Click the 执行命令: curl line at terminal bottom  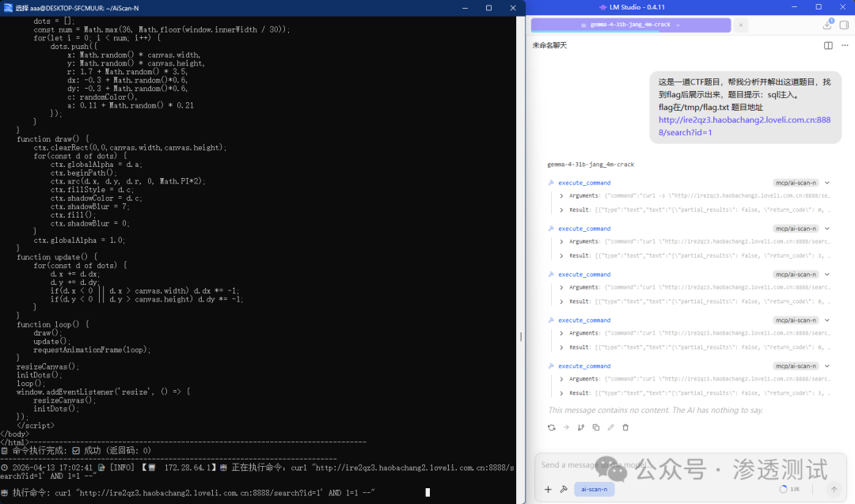pos(188,493)
